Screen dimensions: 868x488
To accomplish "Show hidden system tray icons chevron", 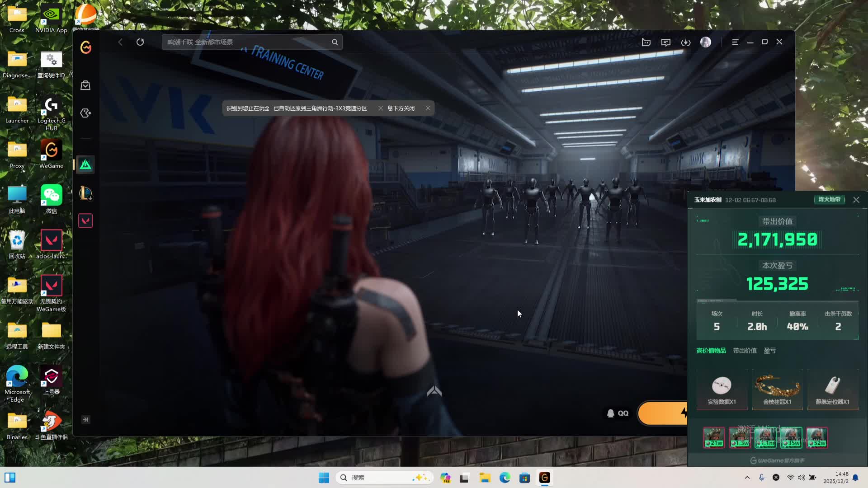I will [x=747, y=478].
